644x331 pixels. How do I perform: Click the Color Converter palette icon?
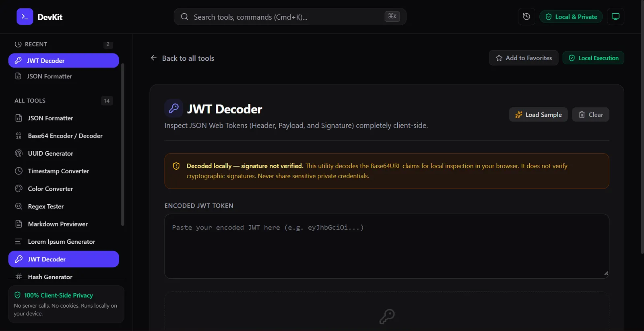pyautogui.click(x=19, y=189)
